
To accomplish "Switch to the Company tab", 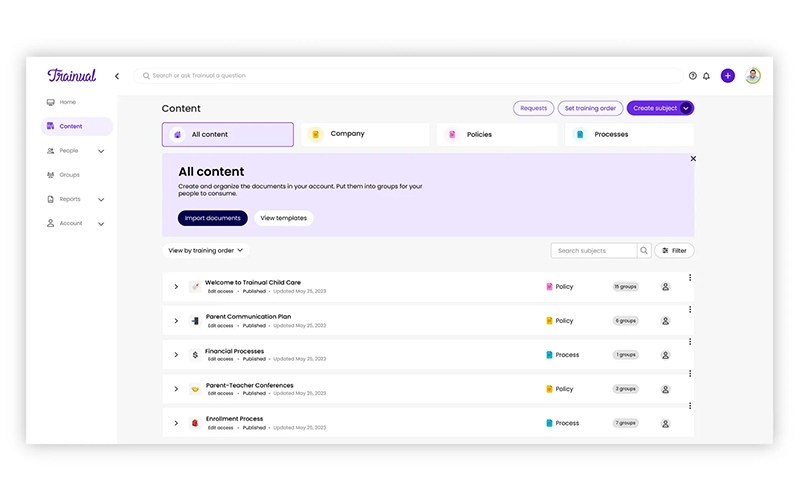I will [x=365, y=134].
